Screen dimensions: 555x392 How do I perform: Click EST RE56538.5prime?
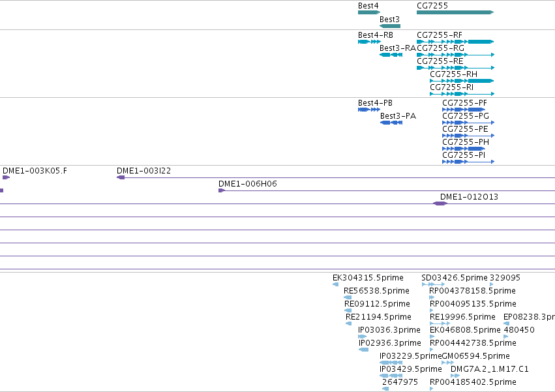point(348,297)
